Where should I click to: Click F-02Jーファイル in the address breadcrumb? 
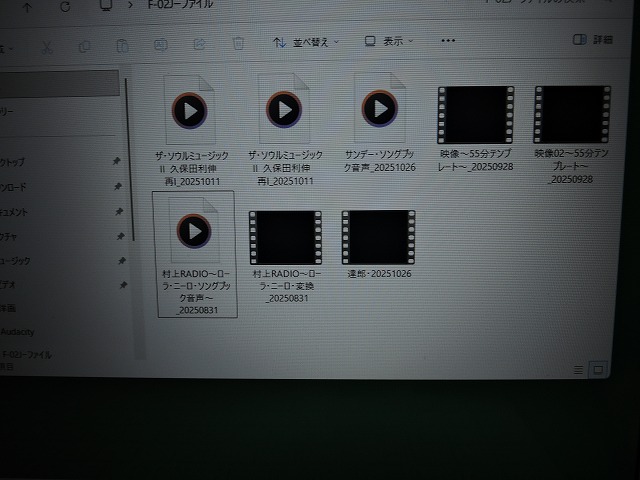(180, 4)
